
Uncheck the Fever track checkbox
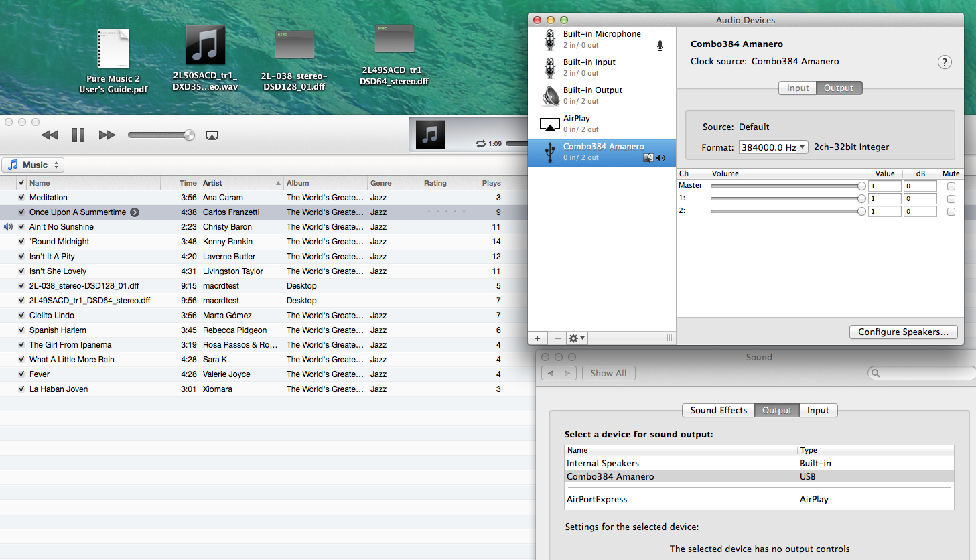tap(21, 374)
